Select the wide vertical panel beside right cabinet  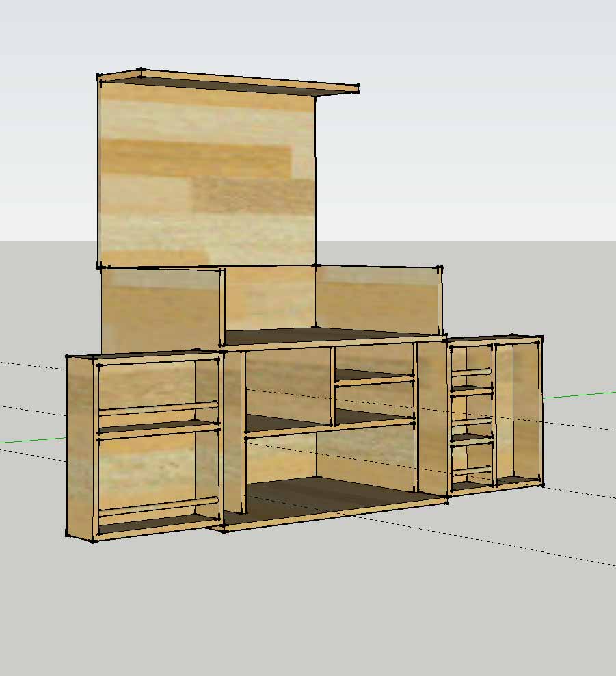[433, 419]
